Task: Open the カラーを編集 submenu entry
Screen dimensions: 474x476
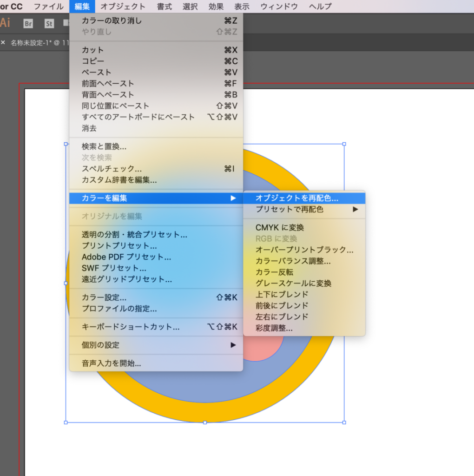Action: [156, 198]
